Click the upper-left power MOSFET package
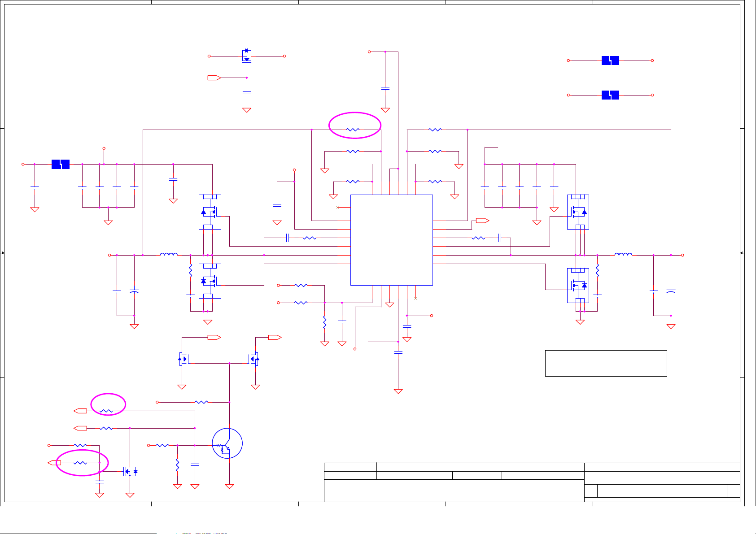This screenshot has width=756, height=534. 210,212
